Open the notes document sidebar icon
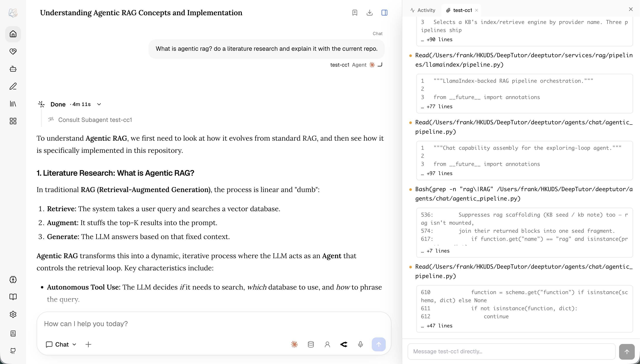The width and height of the screenshot is (640, 364). (x=13, y=334)
